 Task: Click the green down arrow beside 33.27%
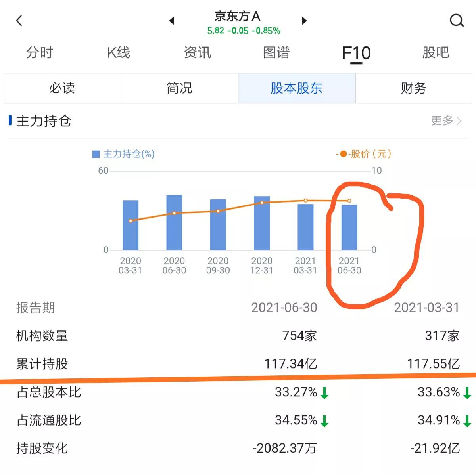(x=324, y=393)
